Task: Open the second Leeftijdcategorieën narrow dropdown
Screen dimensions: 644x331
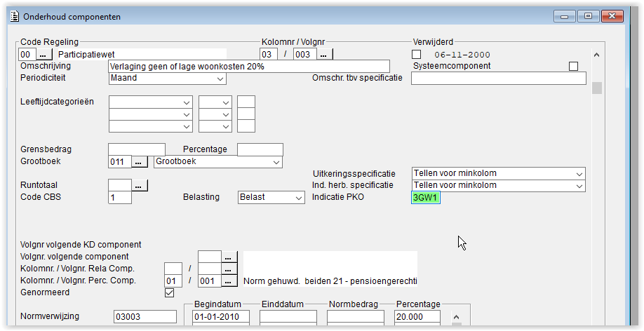Action: point(215,114)
